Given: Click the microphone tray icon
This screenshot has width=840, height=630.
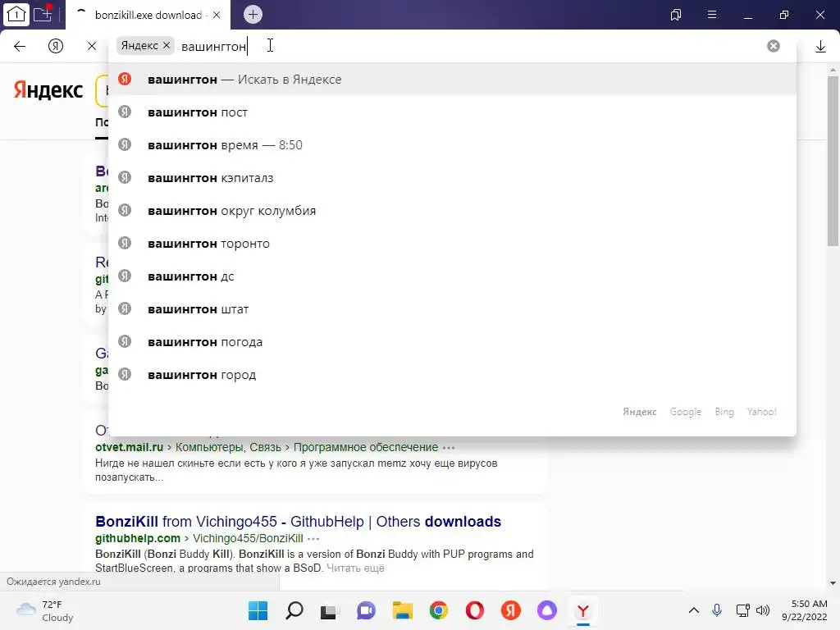Looking at the screenshot, I should pyautogui.click(x=717, y=610).
